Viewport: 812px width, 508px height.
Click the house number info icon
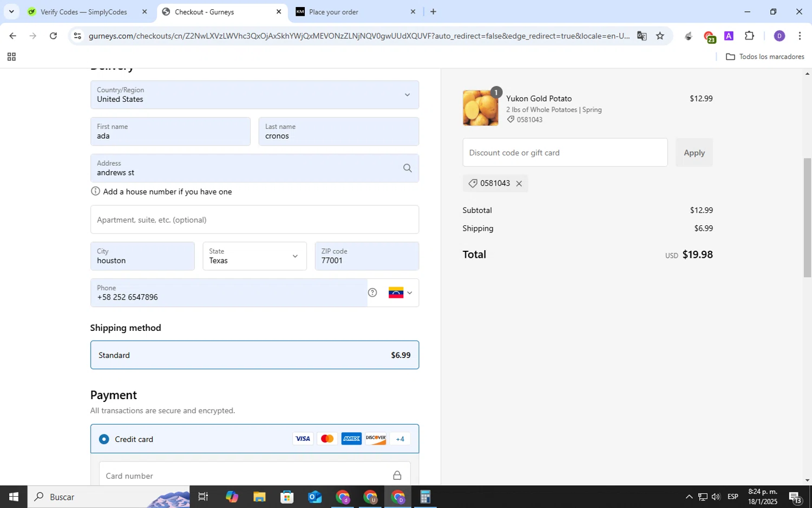95,191
